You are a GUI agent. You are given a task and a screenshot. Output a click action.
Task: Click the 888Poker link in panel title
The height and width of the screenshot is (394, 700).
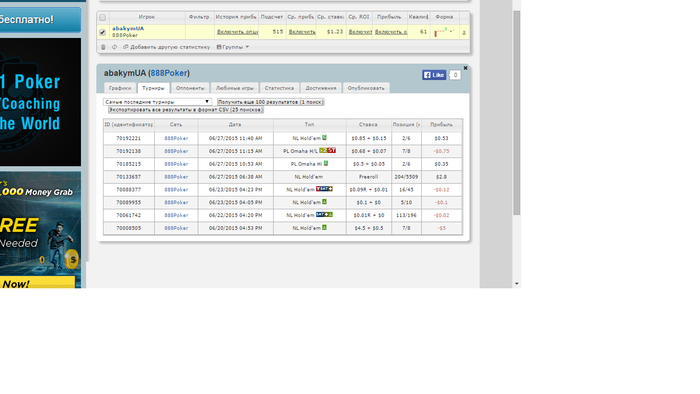coord(169,73)
